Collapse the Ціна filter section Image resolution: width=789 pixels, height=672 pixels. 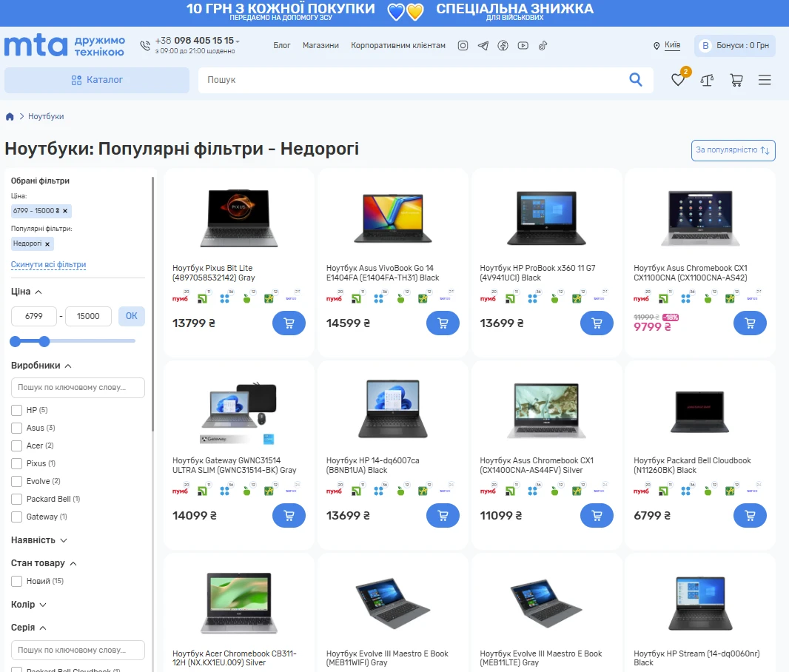pyautogui.click(x=26, y=292)
